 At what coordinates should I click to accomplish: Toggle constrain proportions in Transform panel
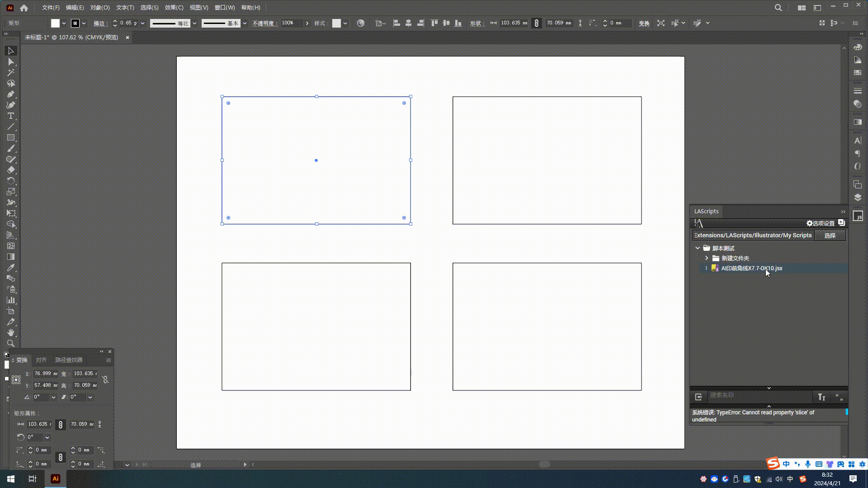105,380
